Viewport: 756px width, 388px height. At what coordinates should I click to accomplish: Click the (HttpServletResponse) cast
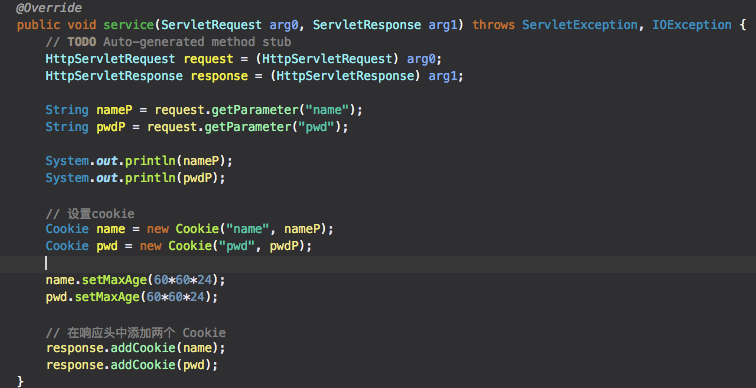point(346,76)
